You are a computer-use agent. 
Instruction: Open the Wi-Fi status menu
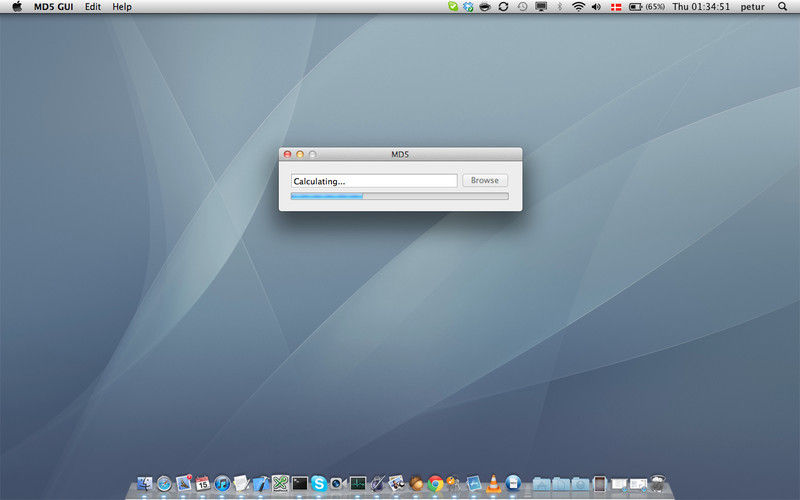click(578, 7)
